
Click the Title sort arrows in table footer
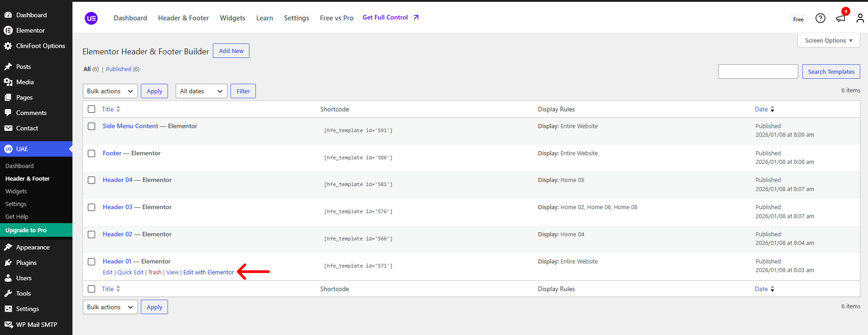coord(118,289)
